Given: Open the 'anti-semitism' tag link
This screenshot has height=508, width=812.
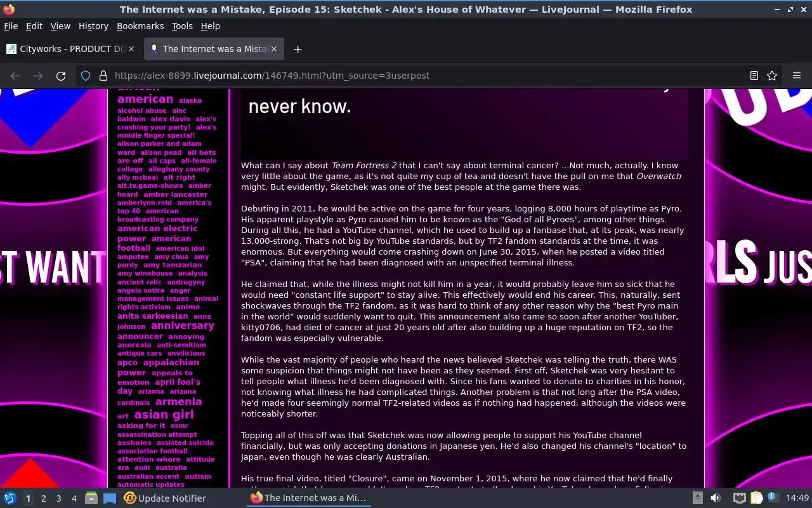Looking at the screenshot, I should point(181,345).
